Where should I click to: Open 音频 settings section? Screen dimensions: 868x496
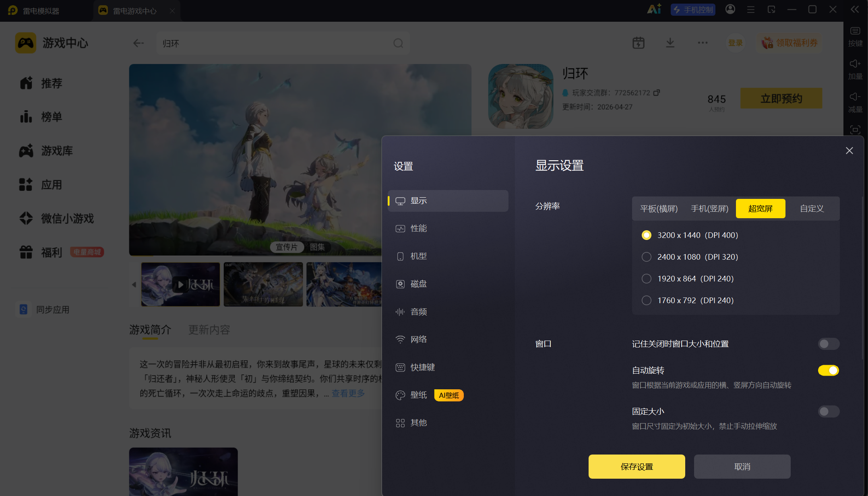tap(448, 312)
